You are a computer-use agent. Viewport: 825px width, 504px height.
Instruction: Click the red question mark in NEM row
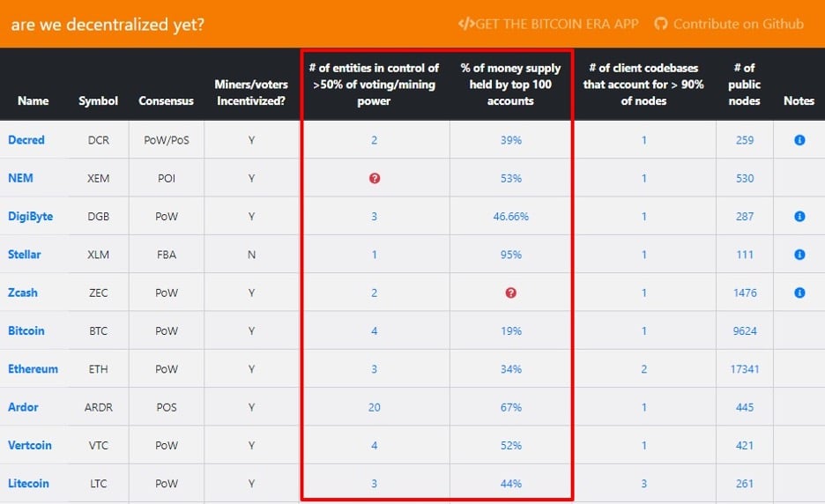[x=374, y=178]
